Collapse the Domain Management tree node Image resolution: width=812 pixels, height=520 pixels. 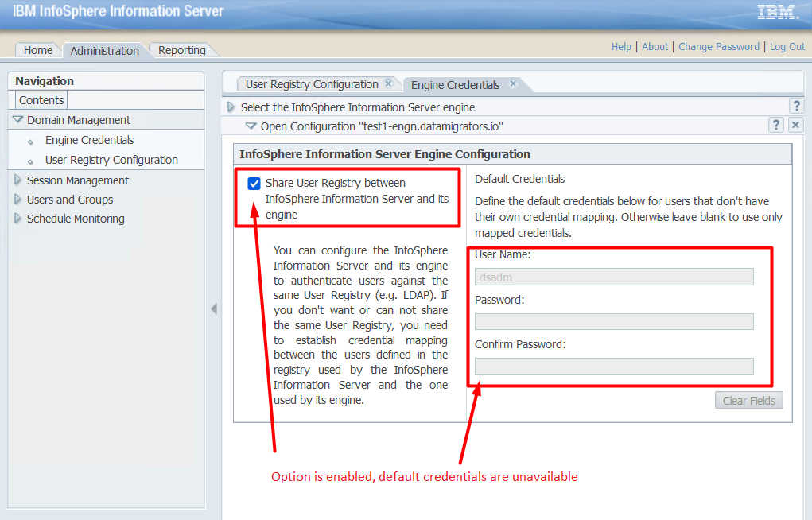(x=18, y=120)
